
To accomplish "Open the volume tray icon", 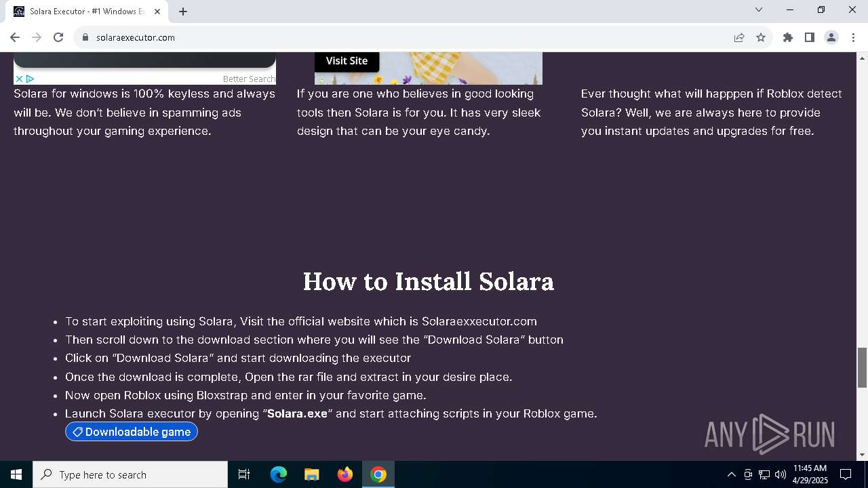I will pyautogui.click(x=781, y=474).
